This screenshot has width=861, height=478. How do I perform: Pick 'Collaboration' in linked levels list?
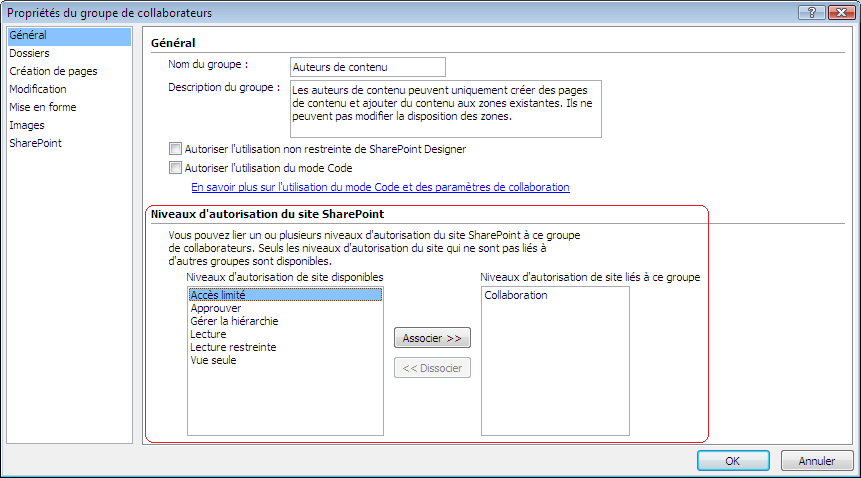click(x=516, y=296)
